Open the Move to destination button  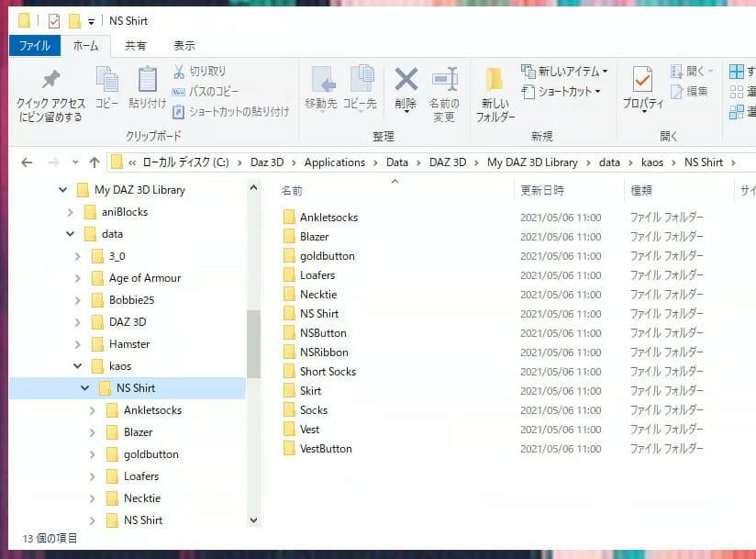coord(321,88)
